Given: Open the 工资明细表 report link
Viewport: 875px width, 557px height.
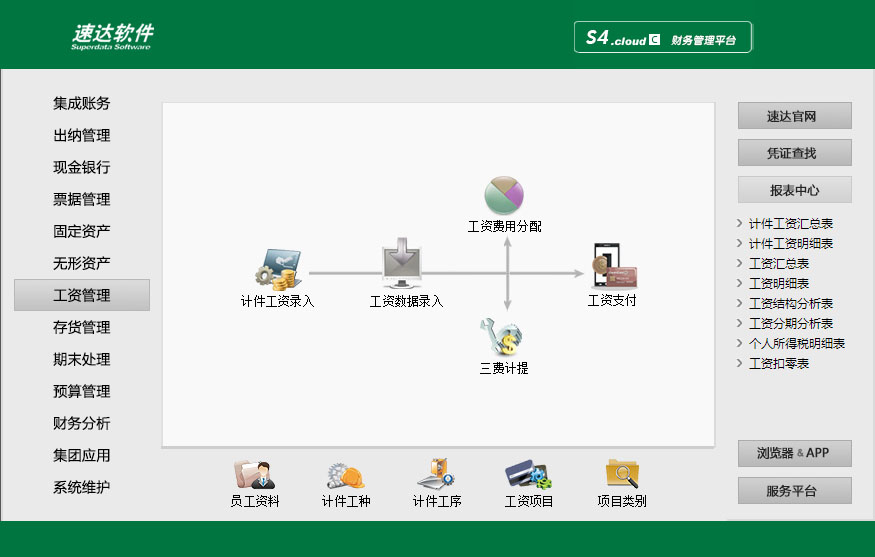Looking at the screenshot, I should pyautogui.click(x=779, y=284).
